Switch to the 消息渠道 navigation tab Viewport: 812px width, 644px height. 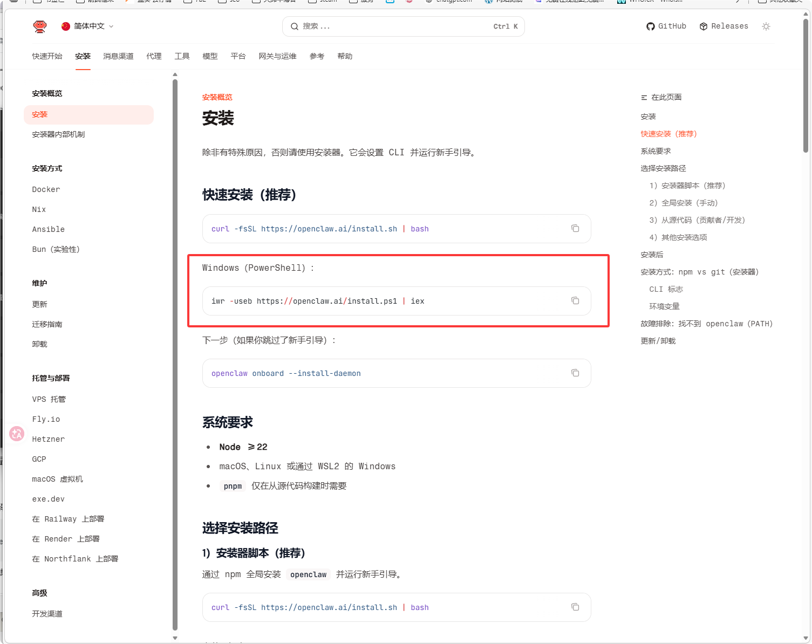(118, 56)
